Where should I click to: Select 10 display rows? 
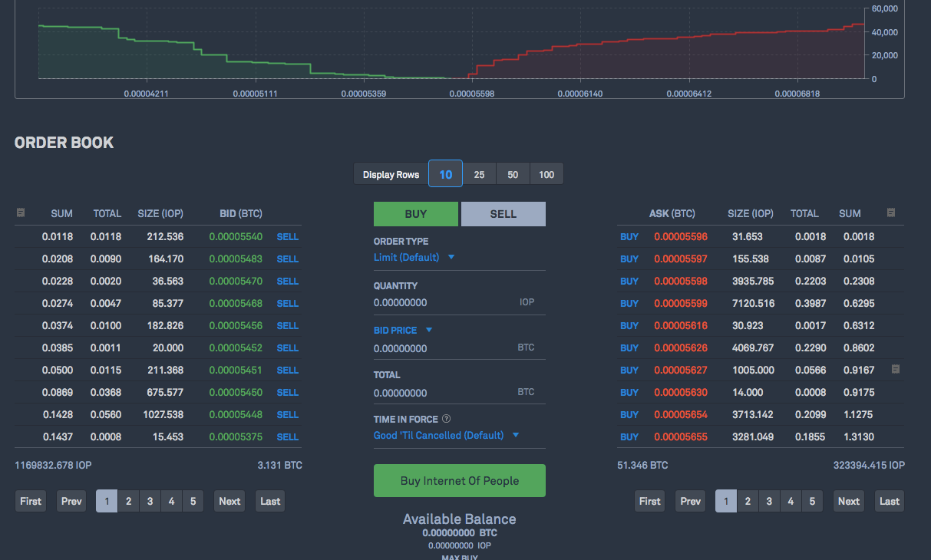445,174
